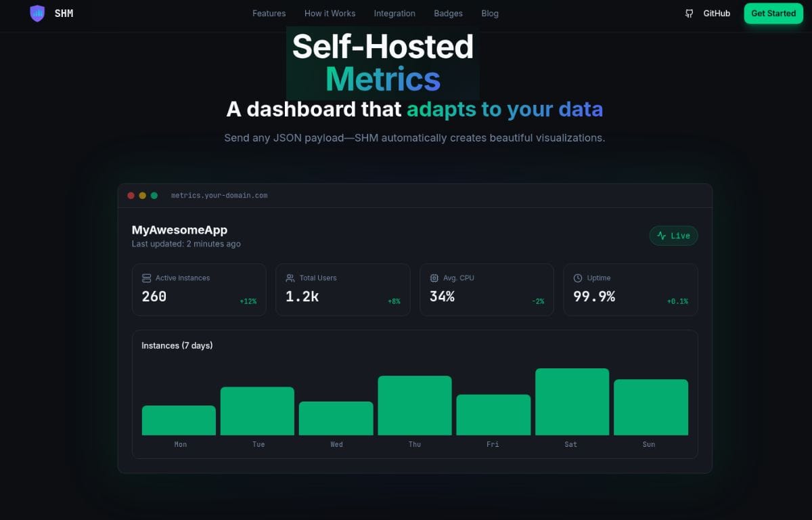Click the Mon axis label
812x520 pixels.
click(181, 444)
